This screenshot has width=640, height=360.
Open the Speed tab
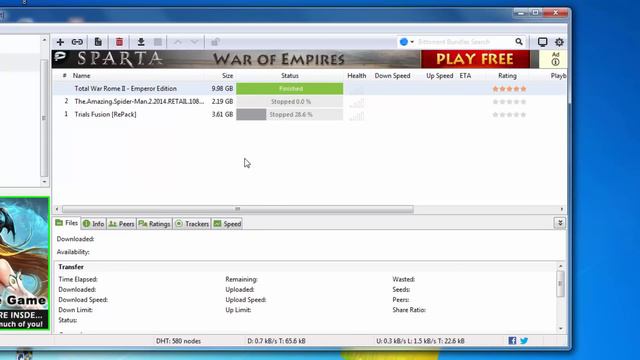pos(227,224)
